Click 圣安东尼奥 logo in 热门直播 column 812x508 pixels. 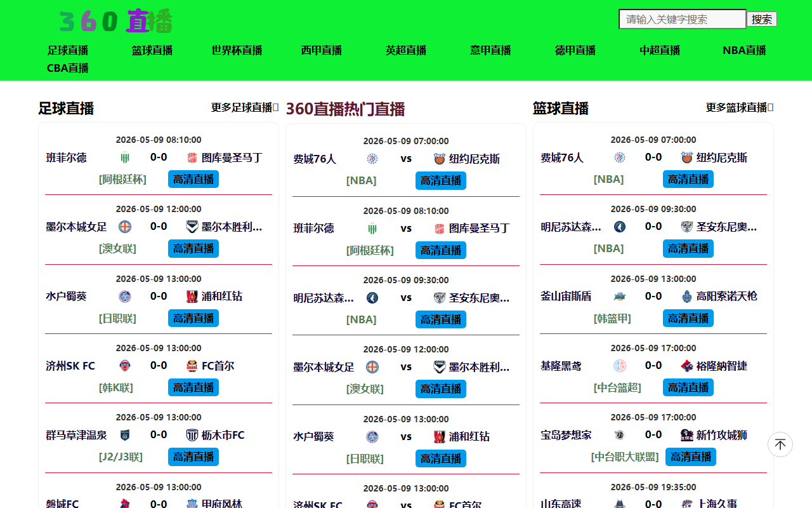tap(440, 298)
